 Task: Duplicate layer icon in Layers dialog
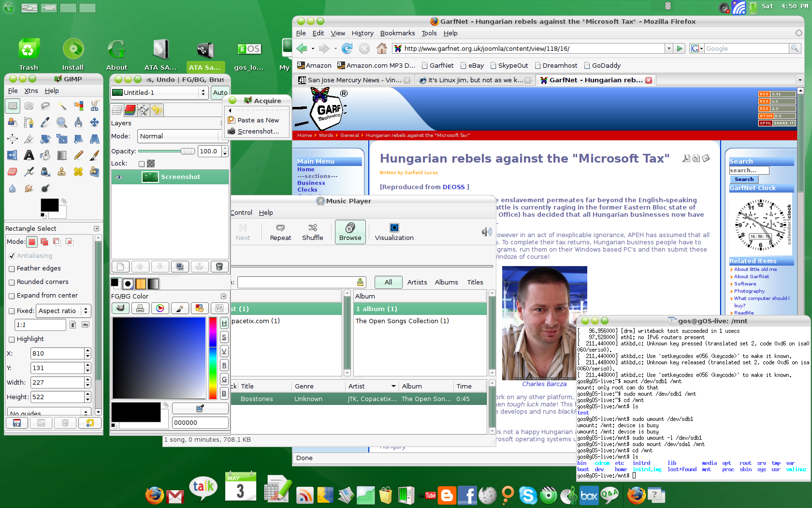point(179,267)
